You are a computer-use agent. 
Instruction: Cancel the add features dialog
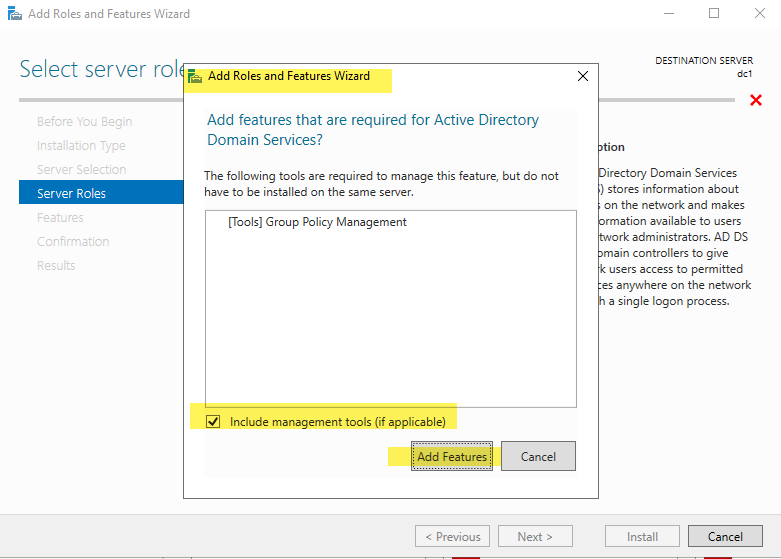(x=538, y=456)
